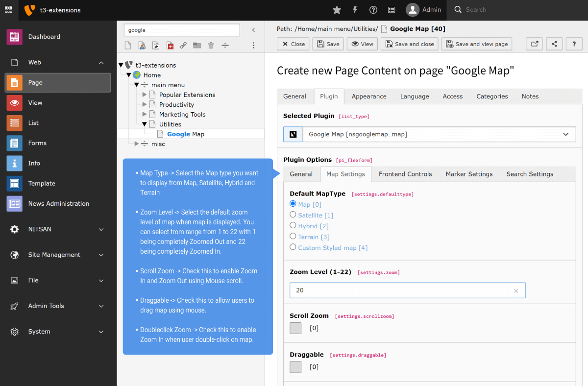Open the Info module icon

point(14,163)
